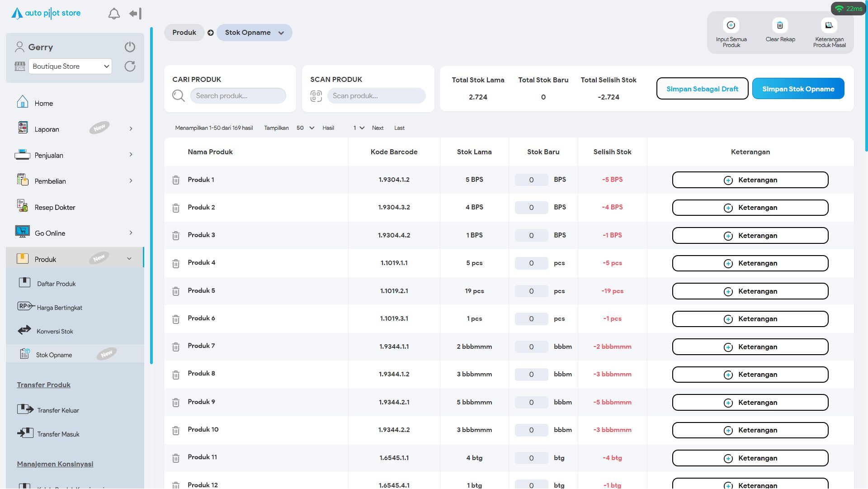Expand the Laporan menu chevron
This screenshot has height=489, width=868.
(131, 129)
